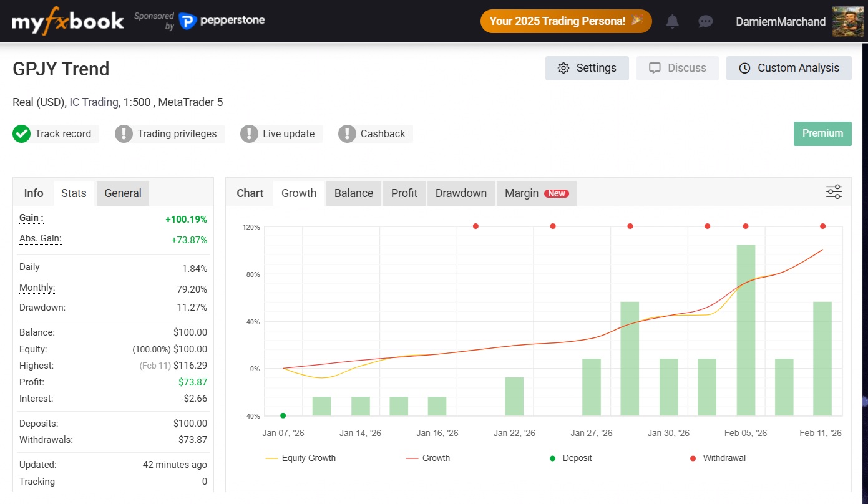
Task: Click the Discuss button
Action: pyautogui.click(x=677, y=68)
